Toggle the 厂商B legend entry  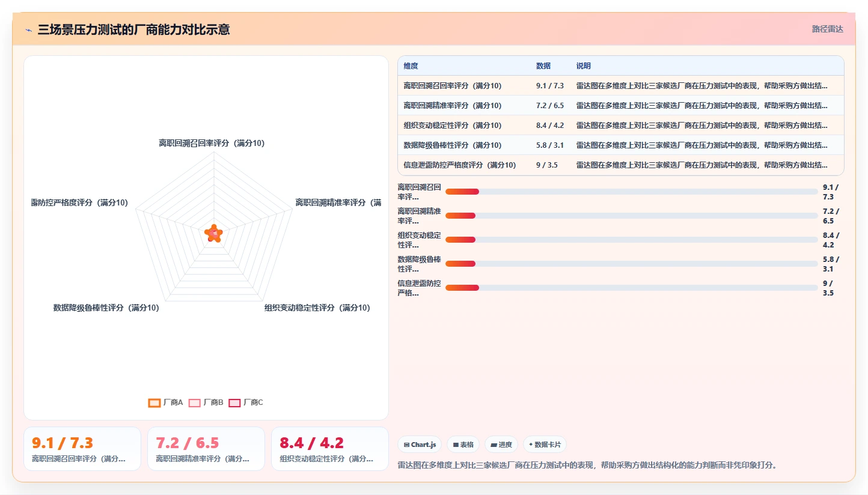tap(206, 402)
